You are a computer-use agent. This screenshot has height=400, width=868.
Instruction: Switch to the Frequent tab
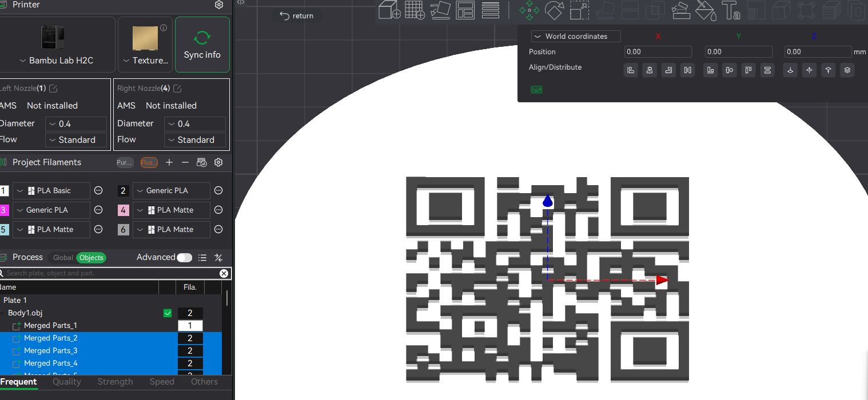click(18, 382)
